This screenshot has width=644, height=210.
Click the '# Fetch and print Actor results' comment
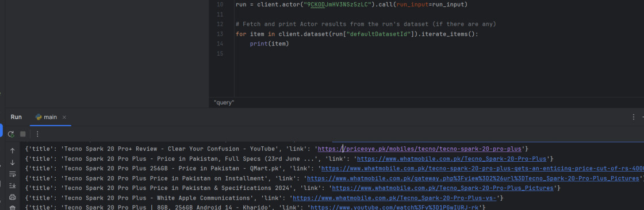[x=366, y=24]
